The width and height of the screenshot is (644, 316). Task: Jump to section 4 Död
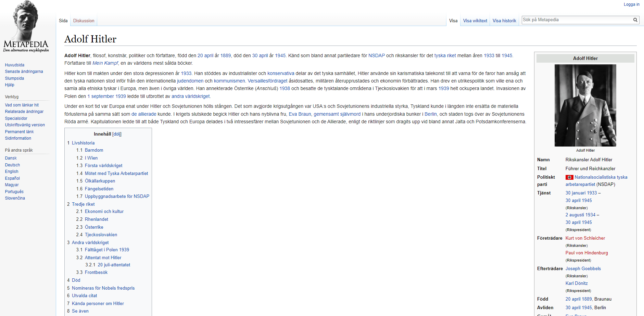pyautogui.click(x=74, y=280)
